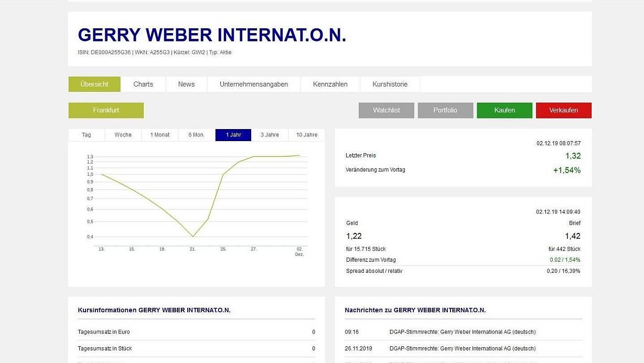Select the 1 Jahr chart range
This screenshot has height=363, width=644.
click(233, 135)
